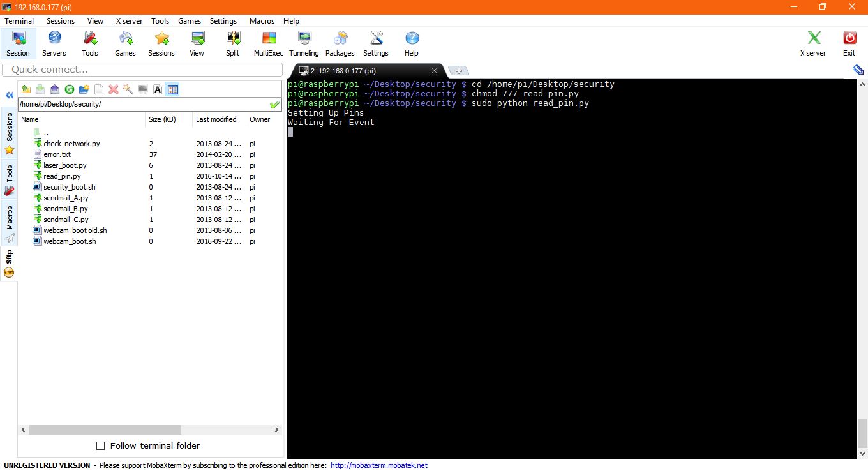Go to parent directory in SFTP toolbar
The width and height of the screenshot is (868, 471).
pyautogui.click(x=26, y=89)
